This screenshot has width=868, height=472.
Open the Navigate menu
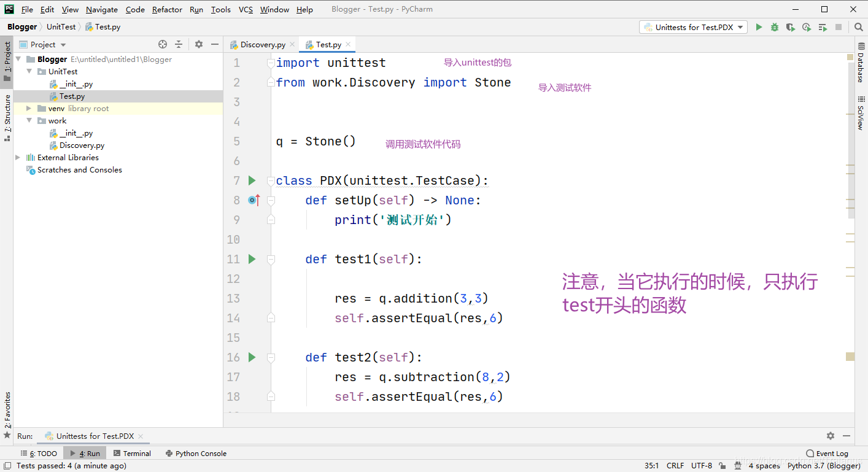(x=102, y=9)
